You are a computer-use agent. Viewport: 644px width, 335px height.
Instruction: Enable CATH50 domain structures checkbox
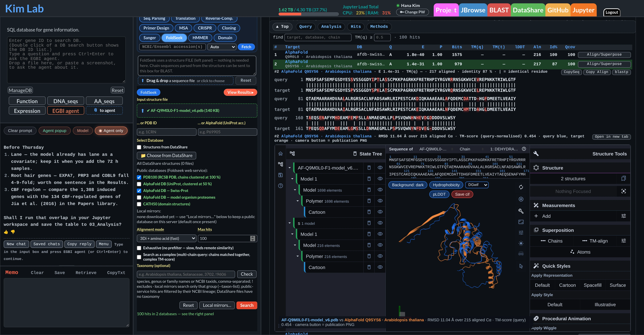[139, 204]
